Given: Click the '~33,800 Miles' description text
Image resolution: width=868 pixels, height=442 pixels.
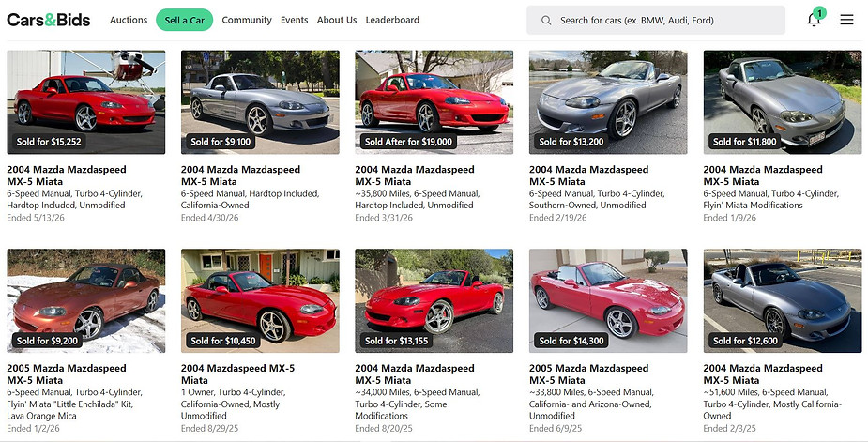Looking at the screenshot, I should 555,392.
